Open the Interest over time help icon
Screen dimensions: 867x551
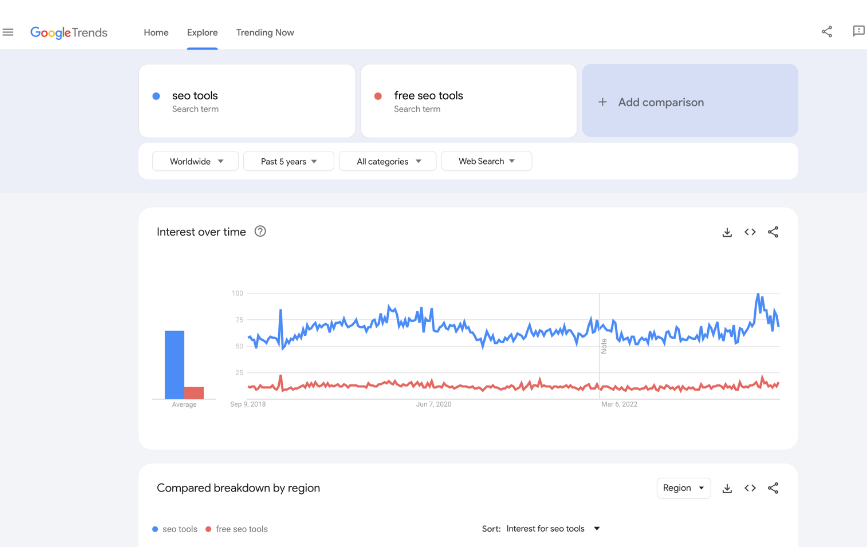[260, 232]
